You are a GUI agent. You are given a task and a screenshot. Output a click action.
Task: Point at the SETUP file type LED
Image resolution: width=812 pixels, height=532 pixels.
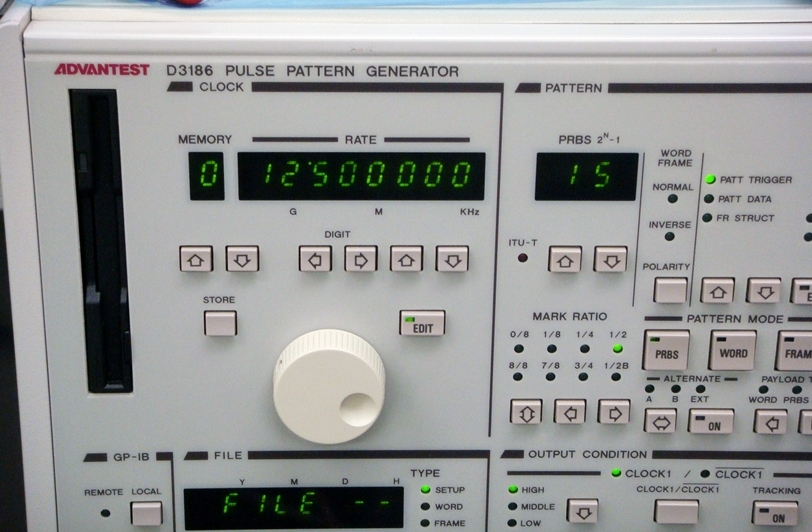pyautogui.click(x=425, y=490)
